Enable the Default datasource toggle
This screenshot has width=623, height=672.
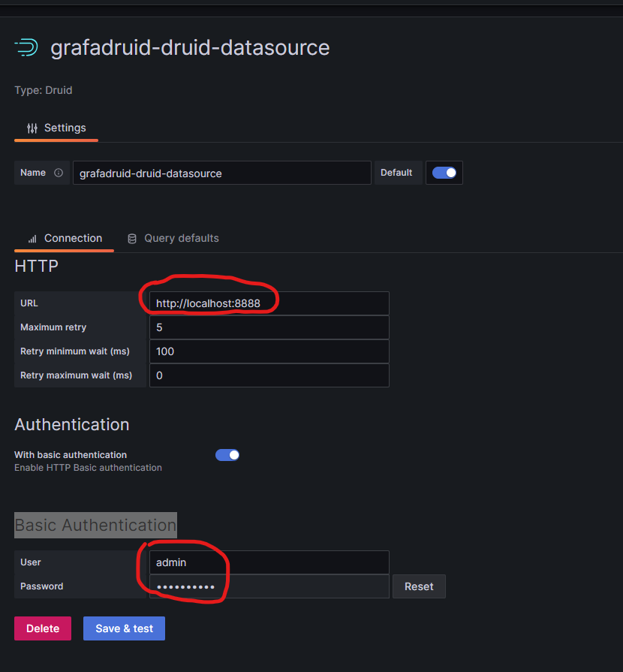444,172
